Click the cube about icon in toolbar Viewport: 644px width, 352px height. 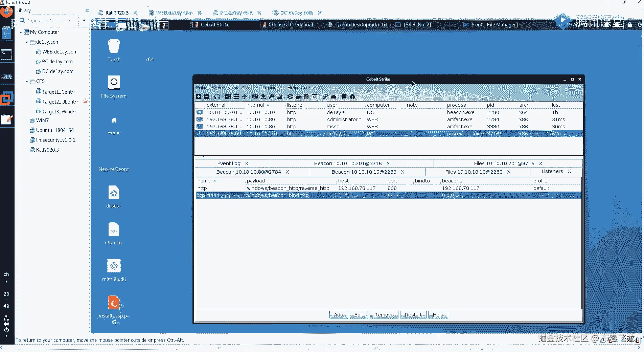pos(353,97)
